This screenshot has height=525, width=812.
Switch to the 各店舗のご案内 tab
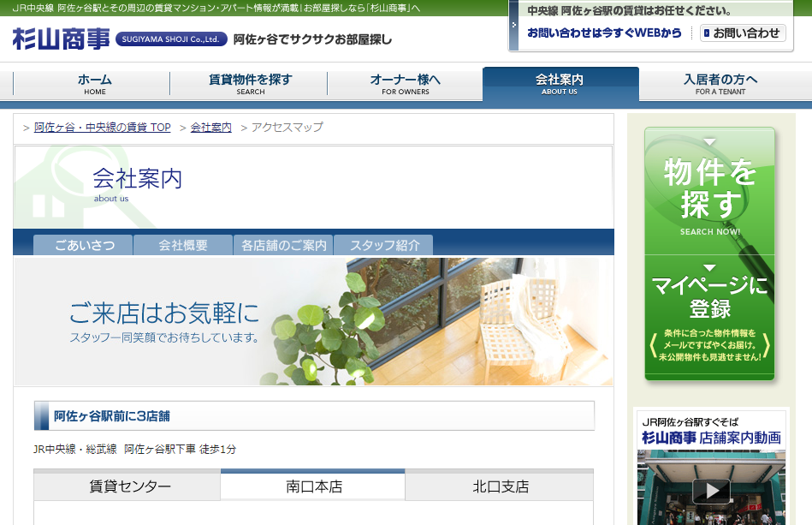(283, 245)
